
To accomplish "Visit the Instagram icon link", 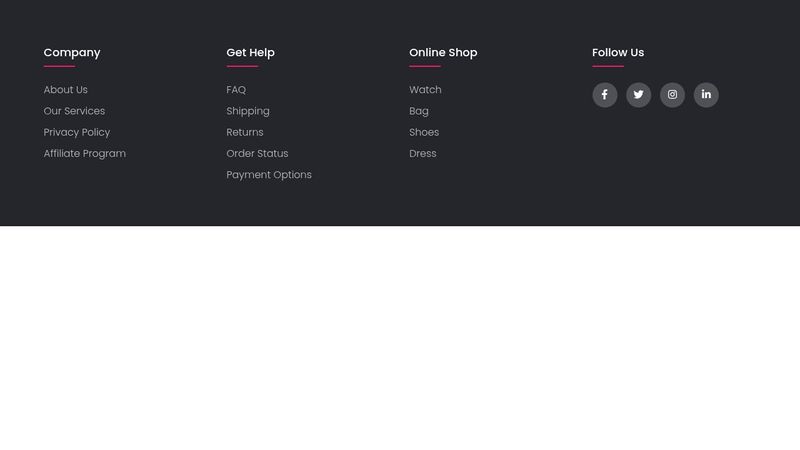I will click(672, 95).
